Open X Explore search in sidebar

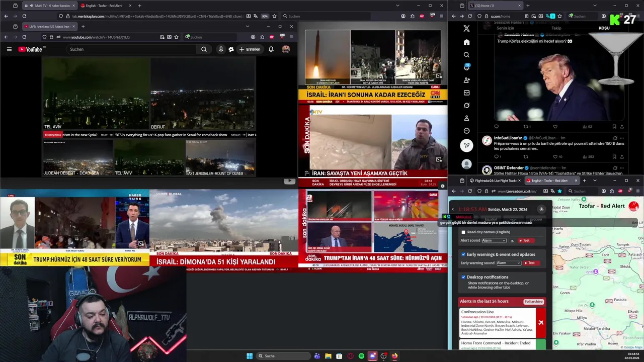coord(466,55)
